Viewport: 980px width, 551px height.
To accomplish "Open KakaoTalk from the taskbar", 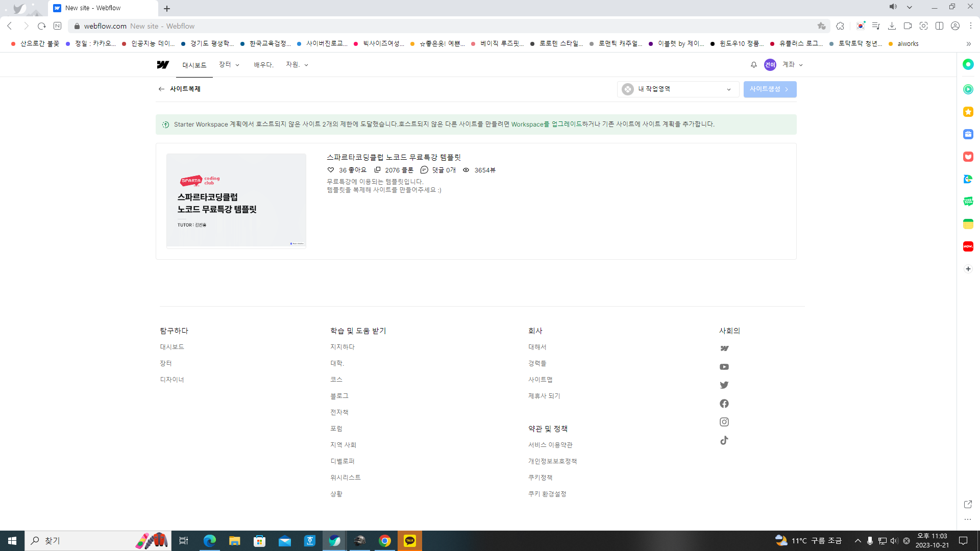I will tap(410, 541).
